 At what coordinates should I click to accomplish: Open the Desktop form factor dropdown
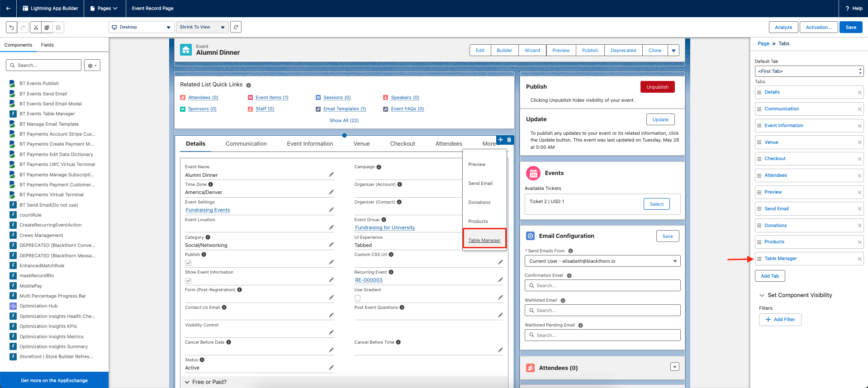point(141,27)
